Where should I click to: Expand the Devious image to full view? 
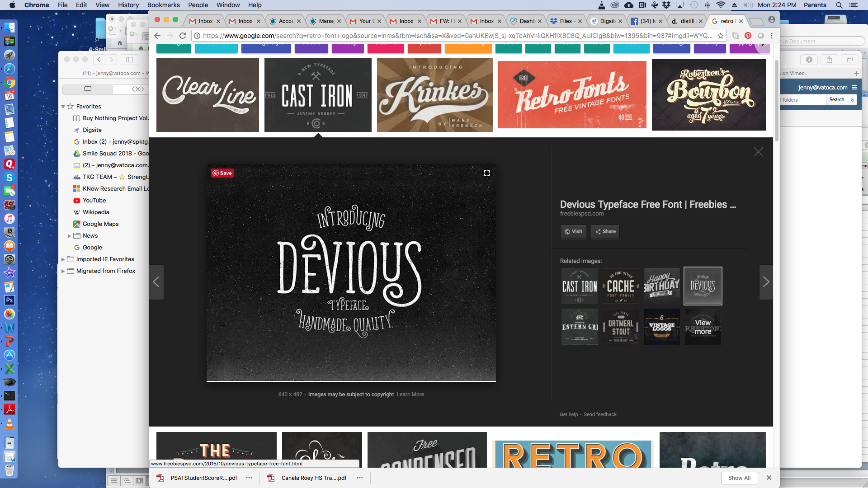click(487, 173)
